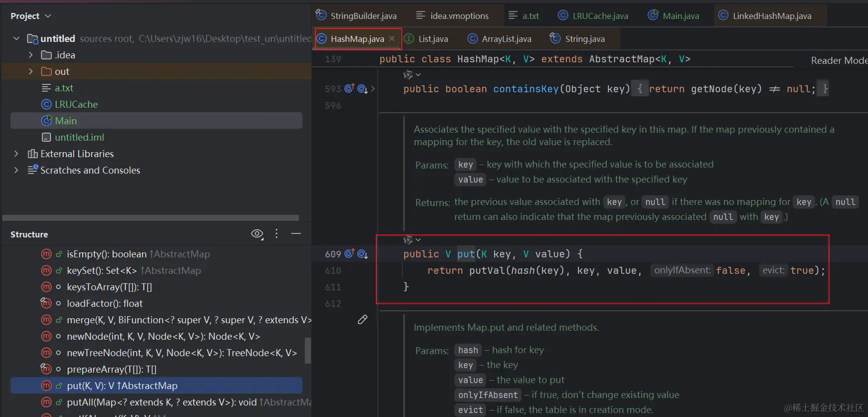The height and width of the screenshot is (417, 868).
Task: Click the method icon beside newNode
Action: pos(46,336)
